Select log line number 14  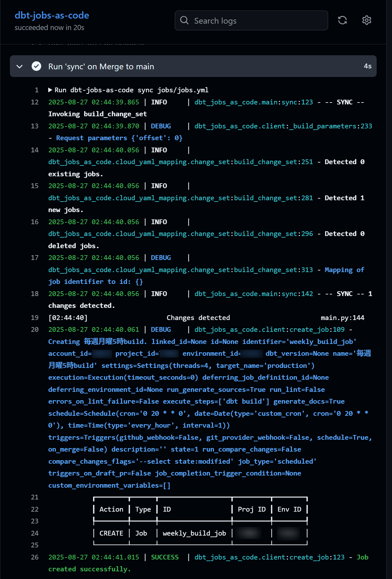pyautogui.click(x=35, y=150)
